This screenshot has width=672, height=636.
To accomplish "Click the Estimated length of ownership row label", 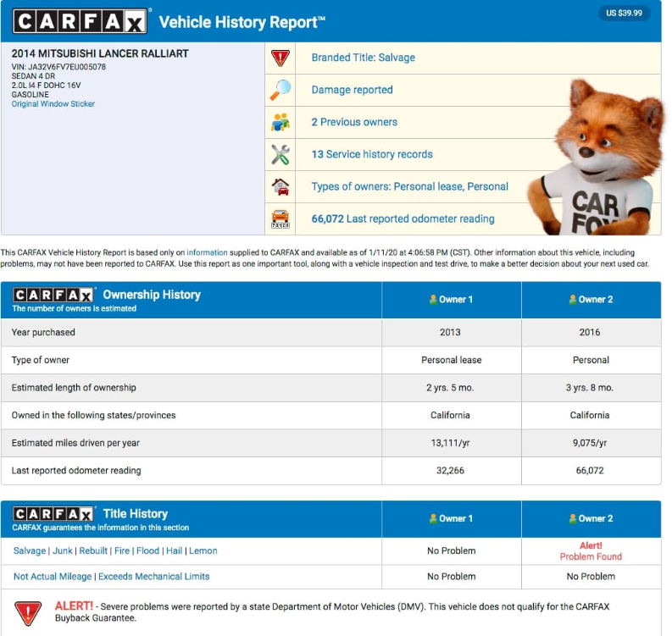I will [74, 387].
